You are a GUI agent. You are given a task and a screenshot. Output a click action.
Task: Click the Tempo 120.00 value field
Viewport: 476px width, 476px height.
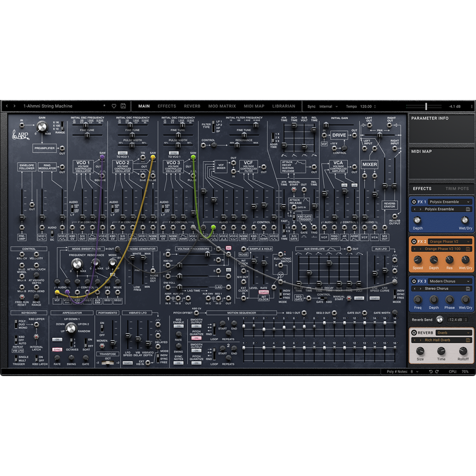tap(366, 106)
